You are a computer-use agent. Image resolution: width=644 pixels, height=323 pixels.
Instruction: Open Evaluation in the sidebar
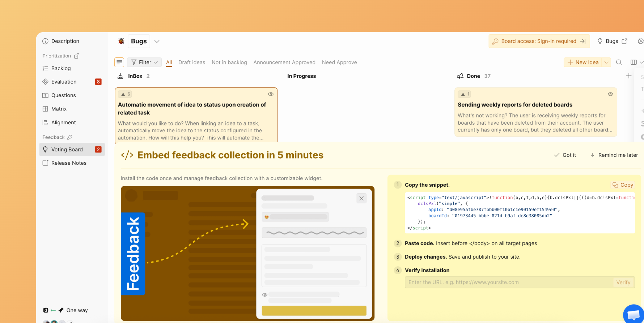tap(64, 82)
